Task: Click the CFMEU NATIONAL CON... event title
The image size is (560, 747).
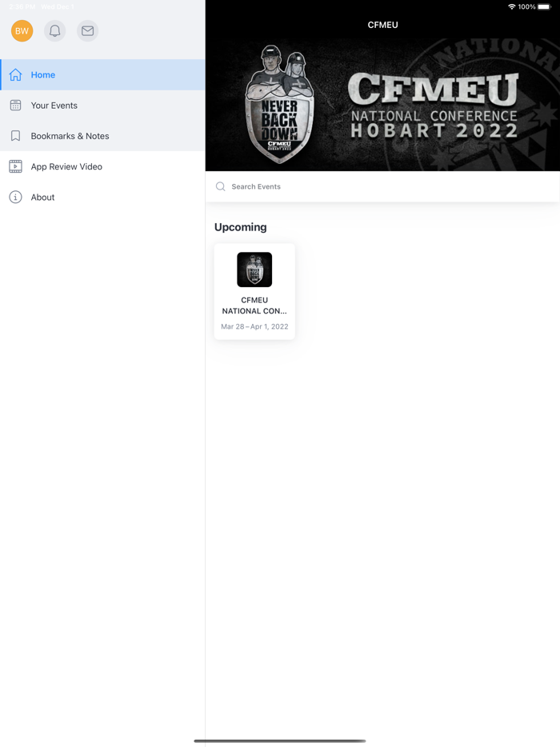Action: [254, 306]
